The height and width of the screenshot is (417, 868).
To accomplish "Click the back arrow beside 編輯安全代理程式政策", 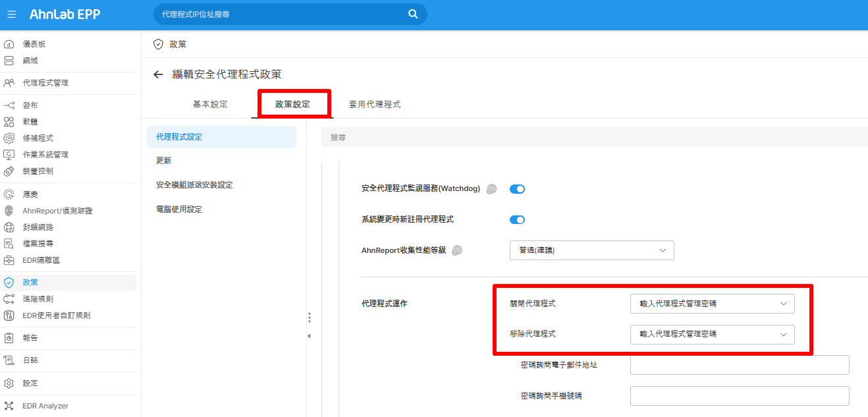I will 158,74.
